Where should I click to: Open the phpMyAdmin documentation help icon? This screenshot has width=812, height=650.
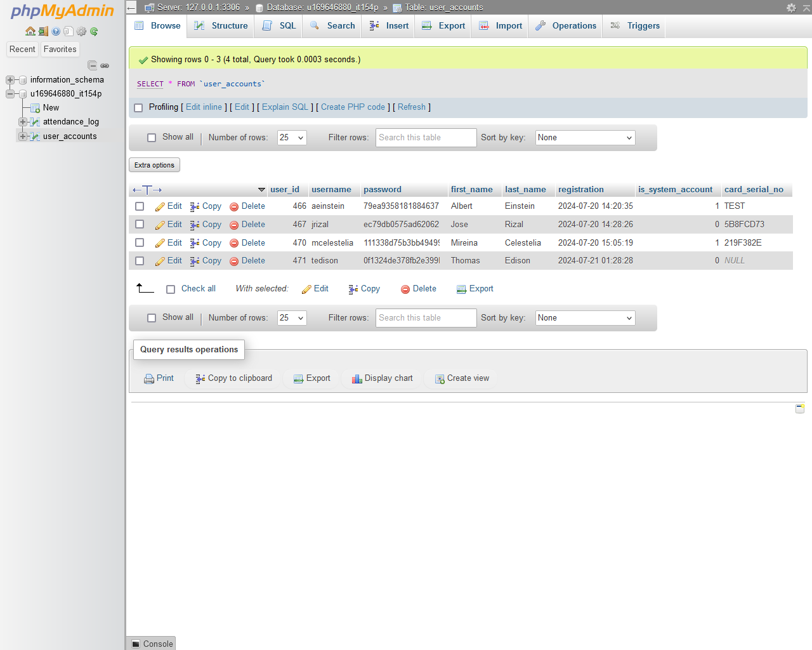coord(56,31)
